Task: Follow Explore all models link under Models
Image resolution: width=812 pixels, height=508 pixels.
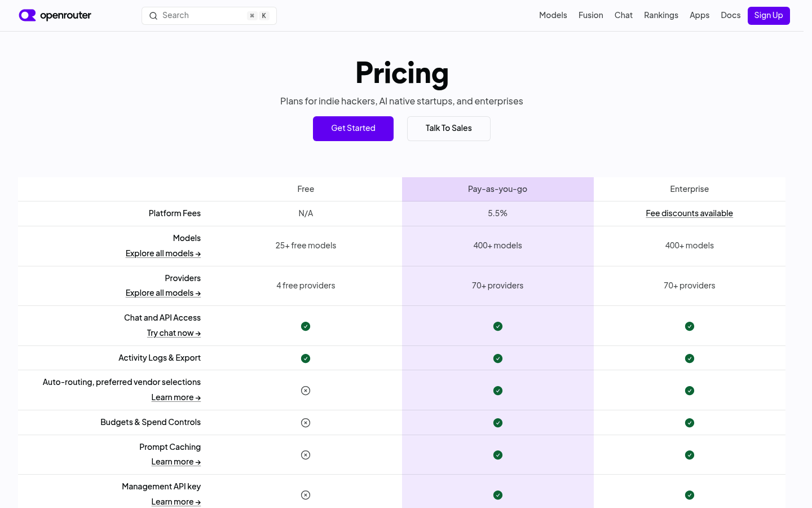Action: tap(163, 253)
